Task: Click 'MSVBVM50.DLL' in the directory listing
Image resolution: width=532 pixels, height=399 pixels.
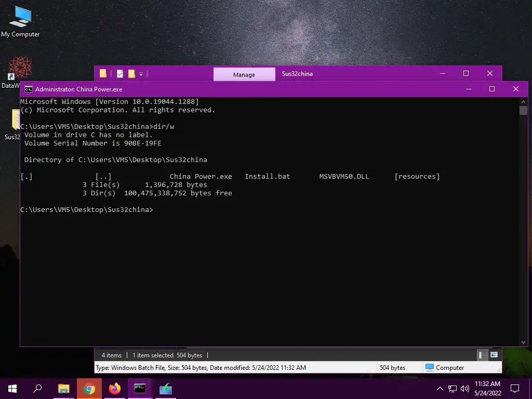Action: coord(344,177)
